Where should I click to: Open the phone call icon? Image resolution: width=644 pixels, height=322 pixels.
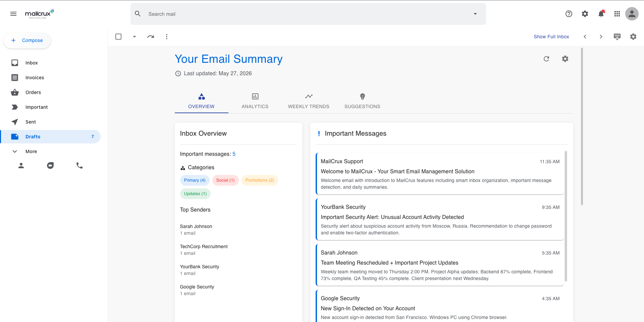[x=79, y=166]
